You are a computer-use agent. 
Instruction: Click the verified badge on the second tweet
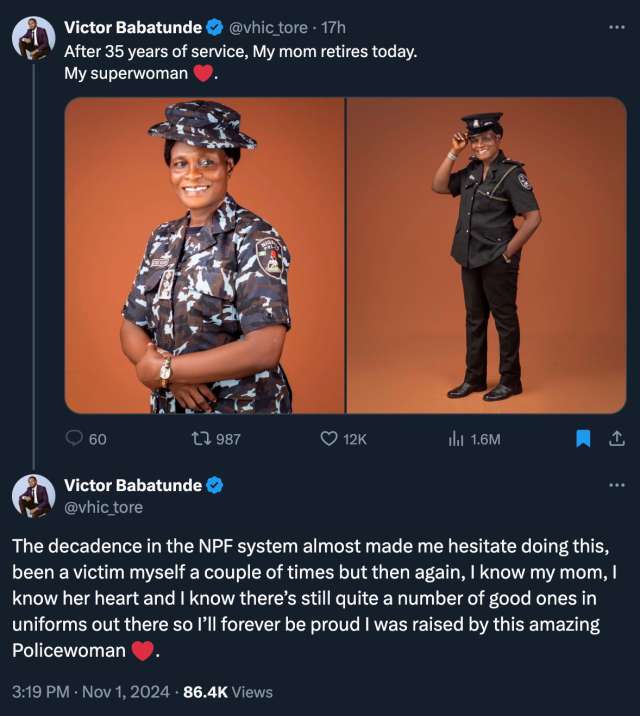pos(216,486)
